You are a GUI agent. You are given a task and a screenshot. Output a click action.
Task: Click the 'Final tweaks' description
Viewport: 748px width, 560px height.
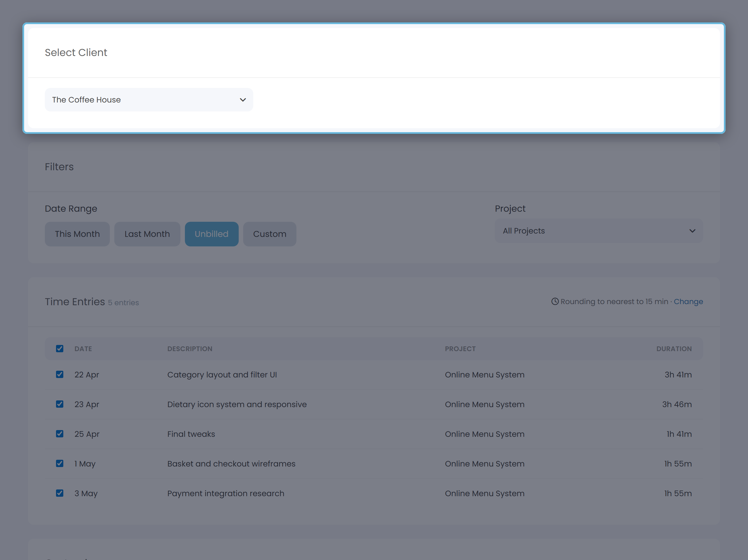point(191,434)
